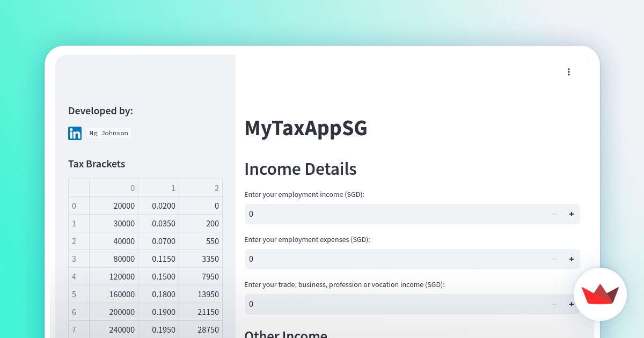Decrease employment expenses with minus button
The width and height of the screenshot is (644, 338).
tap(554, 259)
